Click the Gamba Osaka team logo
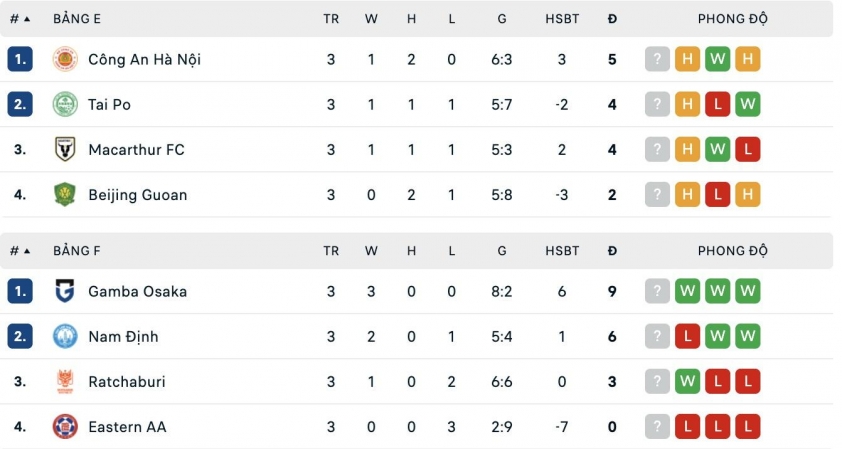 (x=65, y=291)
